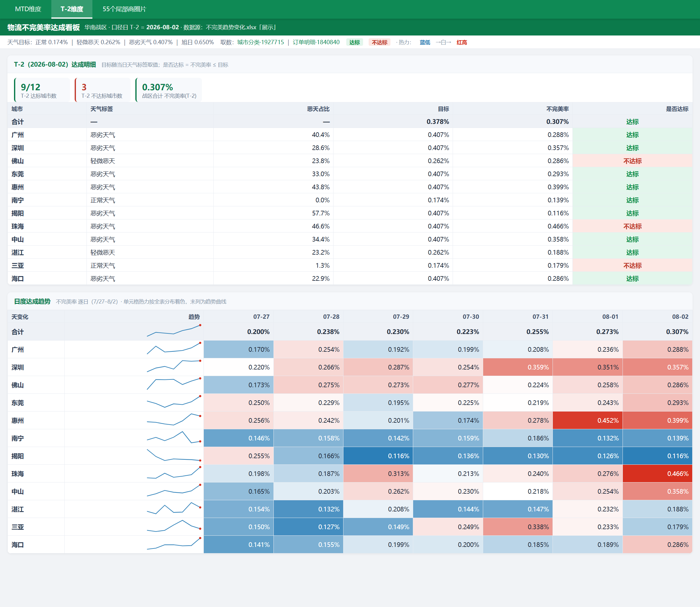Click 湛江's 07-28 heat cell 0.132%
The width and height of the screenshot is (700, 607).
point(308,509)
